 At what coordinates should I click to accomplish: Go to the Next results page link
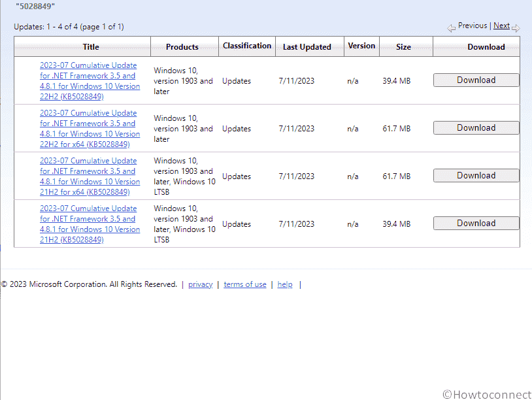[501, 26]
